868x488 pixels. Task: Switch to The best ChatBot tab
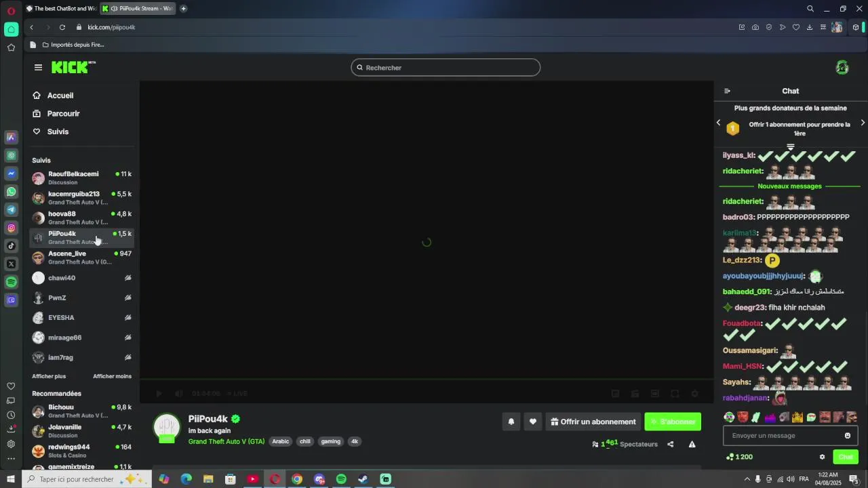tap(60, 9)
